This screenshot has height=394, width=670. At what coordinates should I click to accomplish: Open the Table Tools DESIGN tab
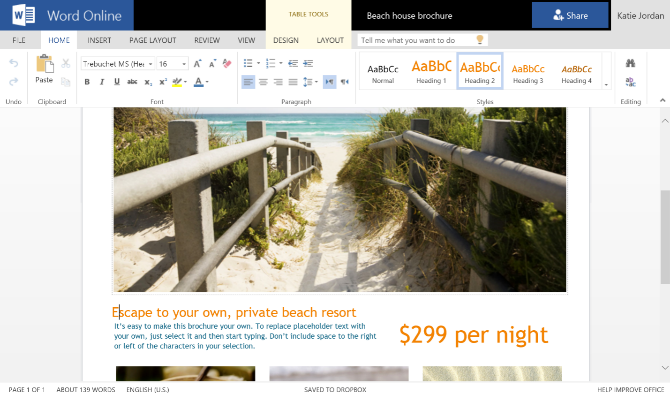coord(286,40)
